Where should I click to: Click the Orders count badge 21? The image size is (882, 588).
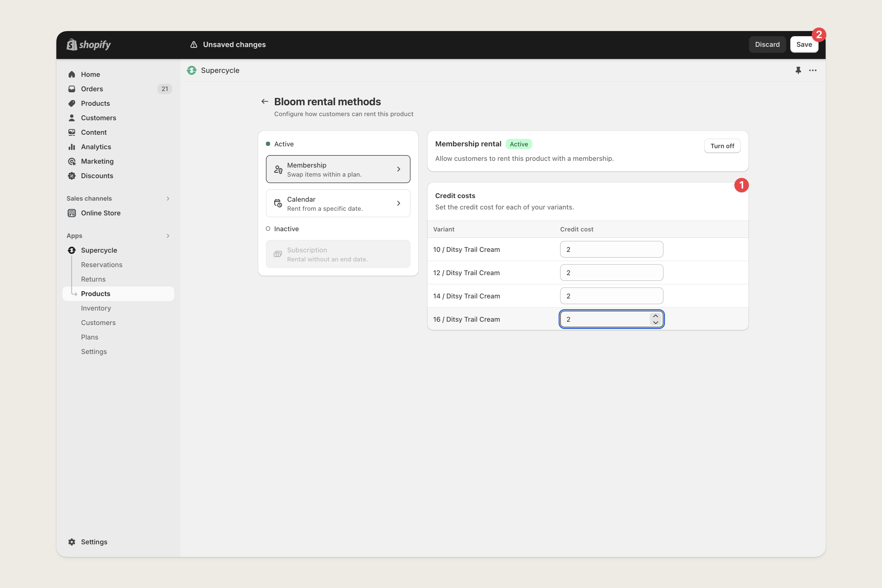[x=165, y=89]
